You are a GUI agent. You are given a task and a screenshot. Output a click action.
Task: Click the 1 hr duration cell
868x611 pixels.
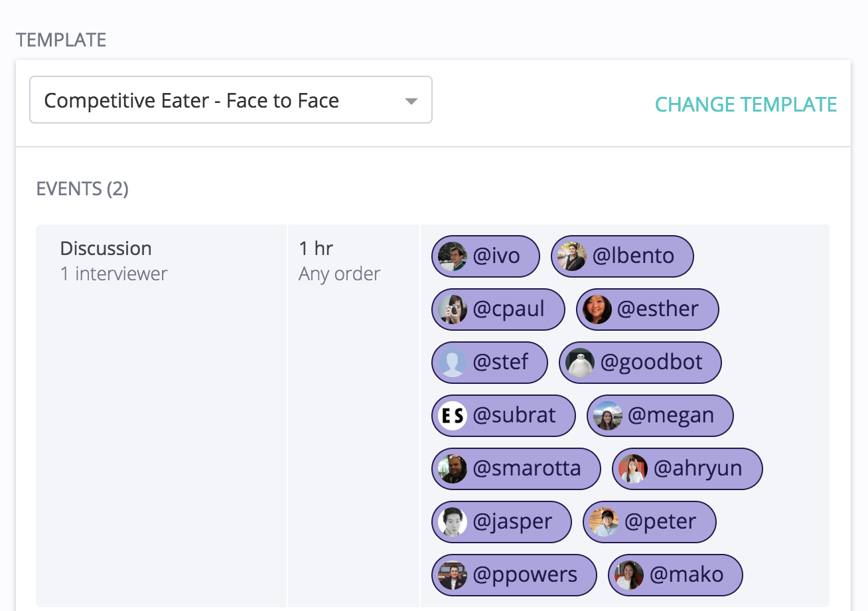click(x=316, y=248)
